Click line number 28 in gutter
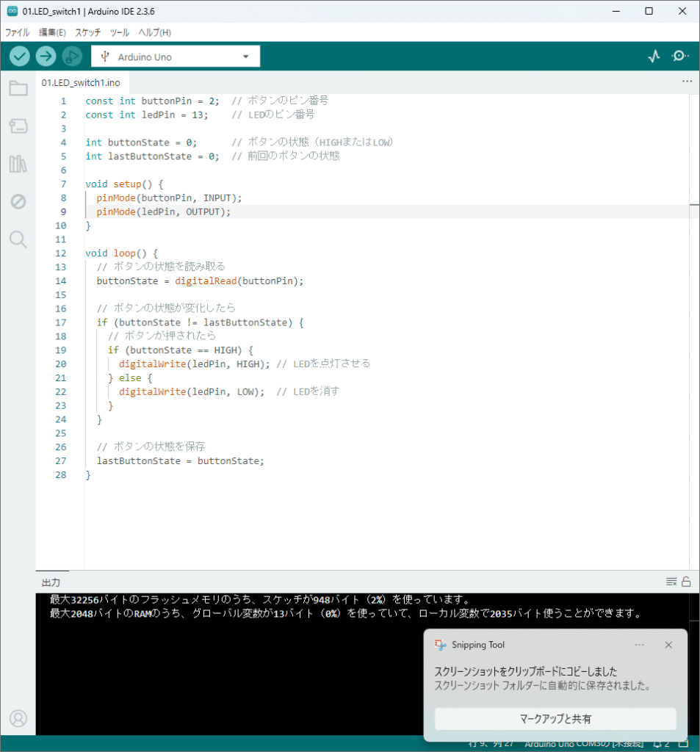This screenshot has height=752, width=700. (x=60, y=475)
